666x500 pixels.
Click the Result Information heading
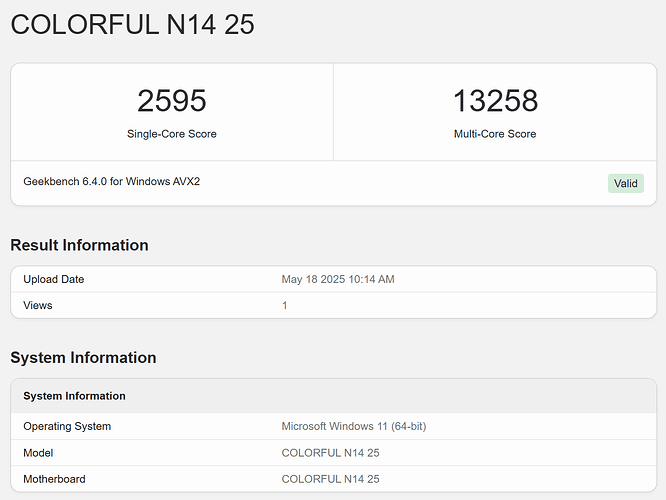click(79, 245)
